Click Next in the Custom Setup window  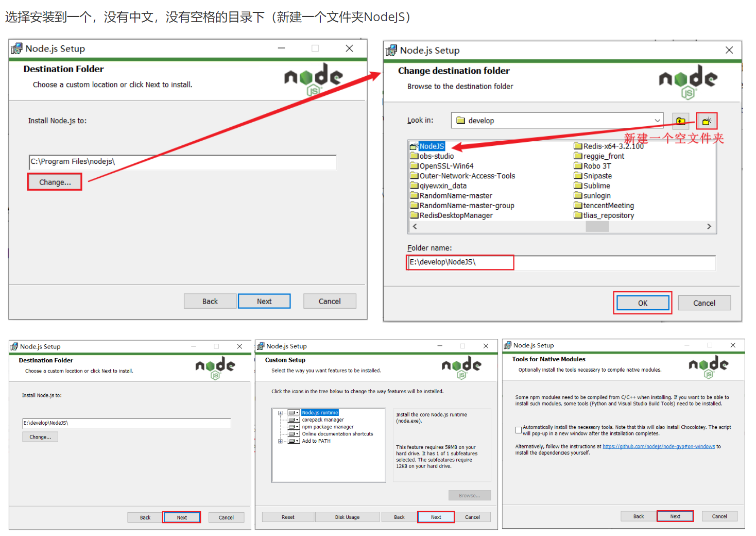(436, 517)
